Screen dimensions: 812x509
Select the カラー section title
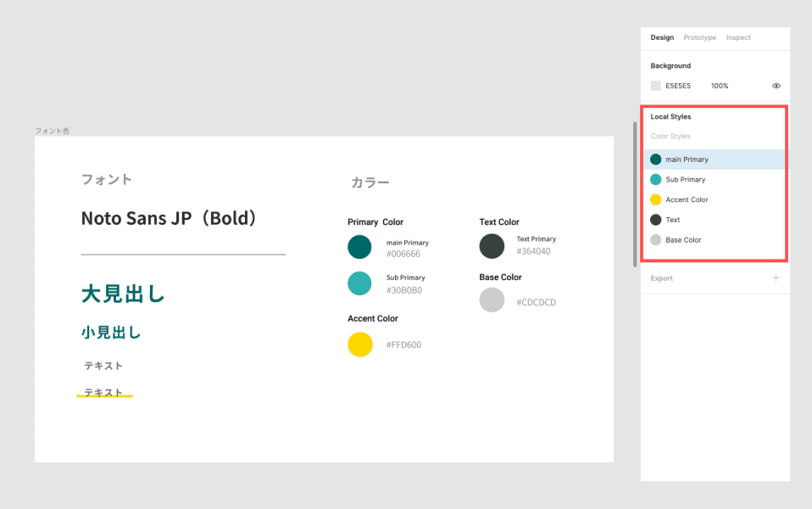tap(370, 182)
